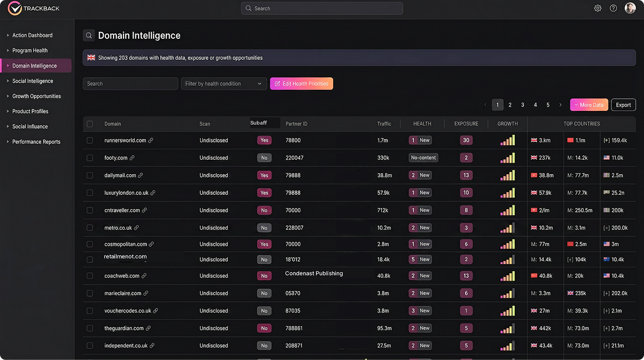Go to page 2 of results
The height and width of the screenshot is (360, 644).
510,105
